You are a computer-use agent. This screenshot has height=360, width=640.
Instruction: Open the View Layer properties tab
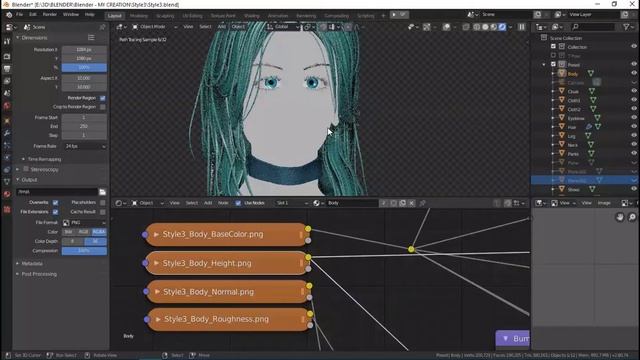pyautogui.click(x=7, y=81)
